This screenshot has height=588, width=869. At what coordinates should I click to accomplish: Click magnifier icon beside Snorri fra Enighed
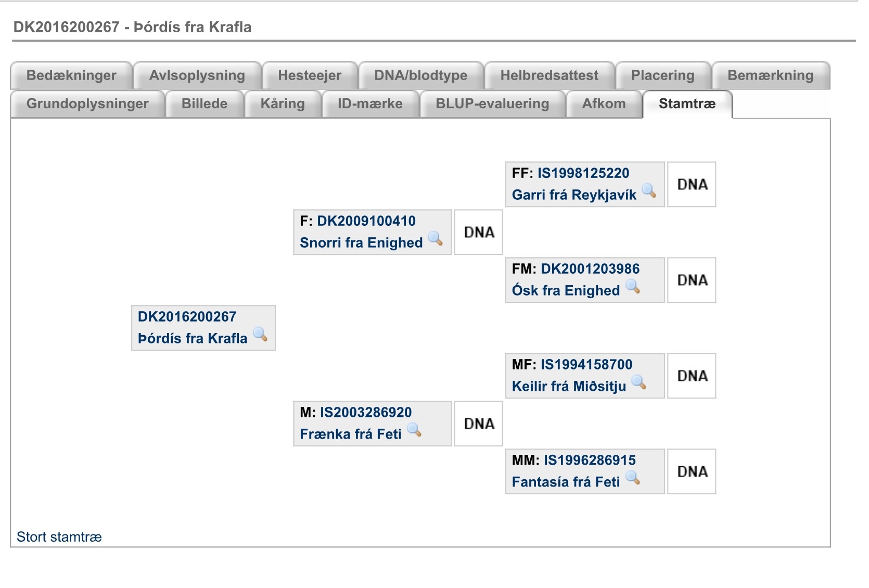click(x=436, y=238)
